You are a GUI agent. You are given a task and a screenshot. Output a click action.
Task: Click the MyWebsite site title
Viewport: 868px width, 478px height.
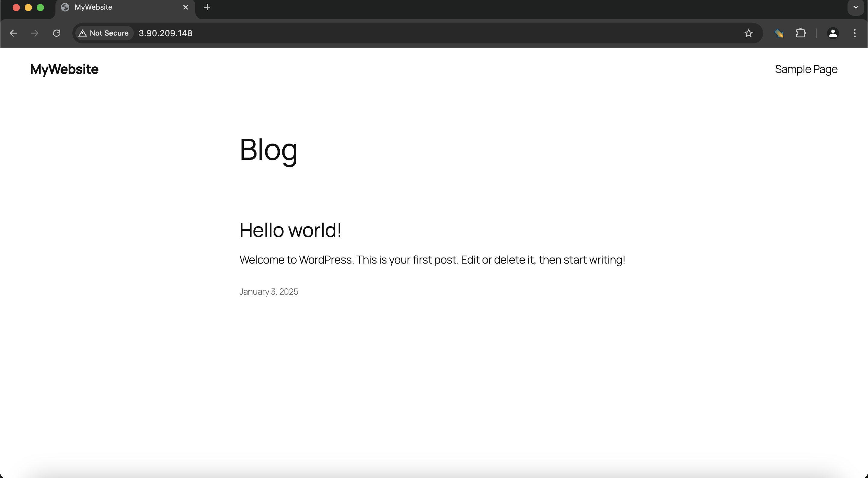(x=64, y=69)
